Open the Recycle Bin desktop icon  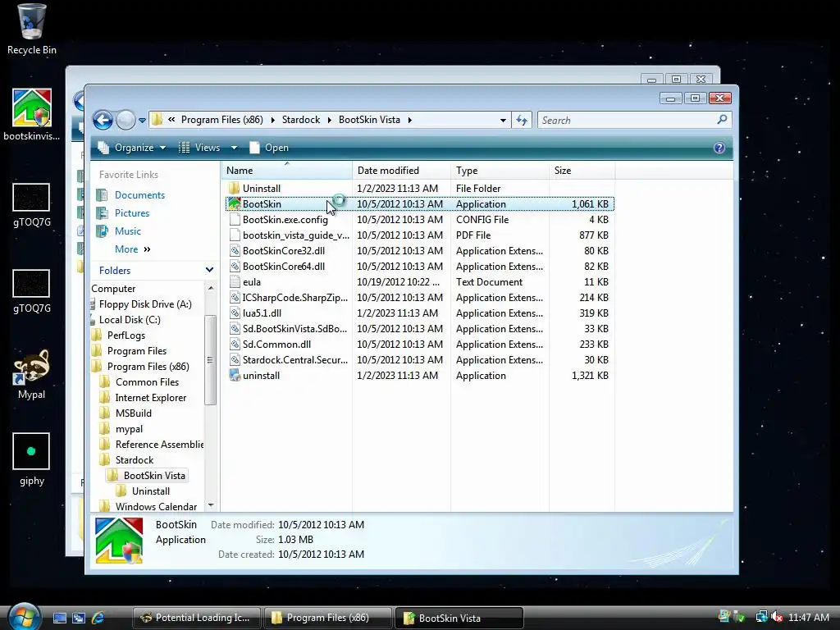click(31, 30)
